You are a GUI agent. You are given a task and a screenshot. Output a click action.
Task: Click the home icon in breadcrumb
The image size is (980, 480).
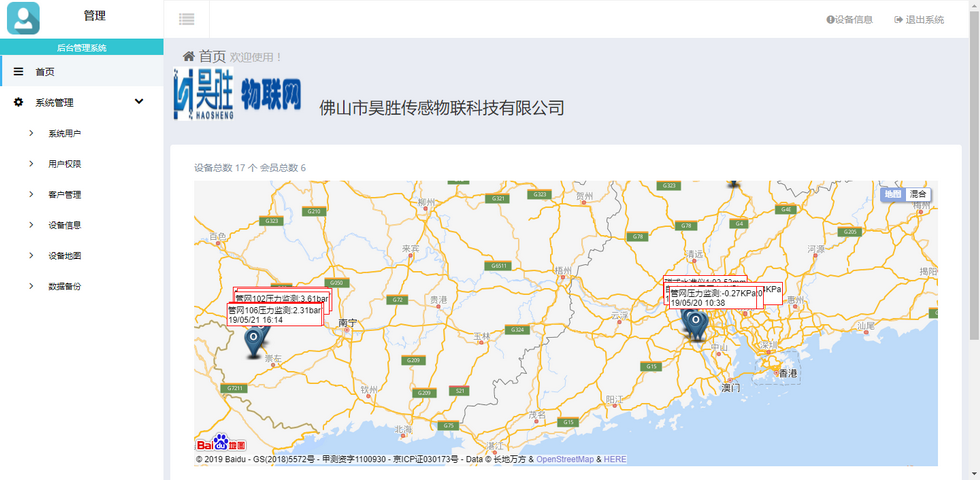pos(187,57)
